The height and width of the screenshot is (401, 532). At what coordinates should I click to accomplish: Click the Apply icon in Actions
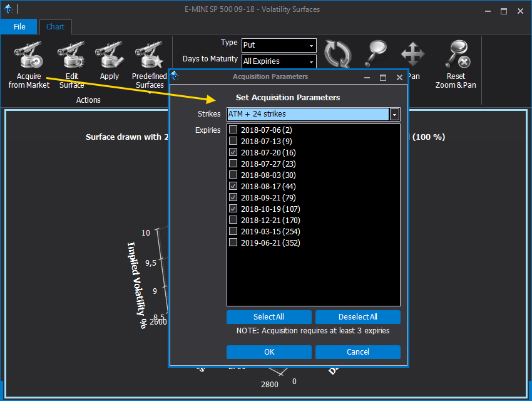pos(110,57)
